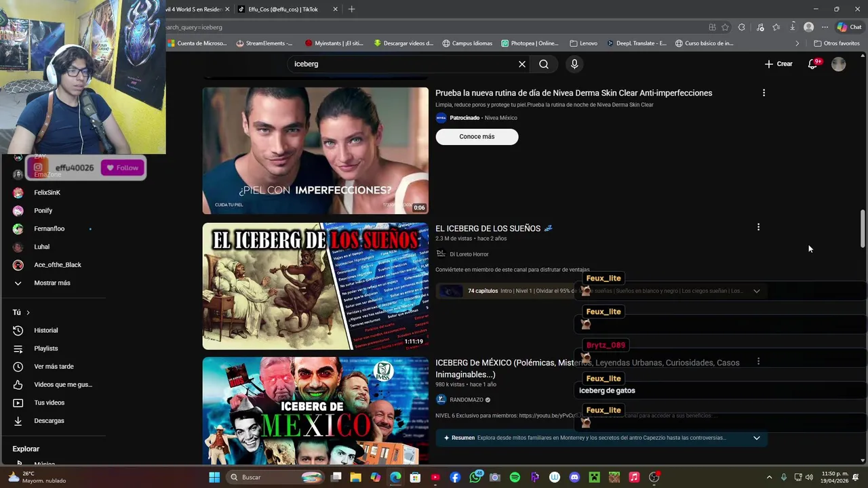868x488 pixels.
Task: Open Edge downloads icon
Action: coord(792,27)
